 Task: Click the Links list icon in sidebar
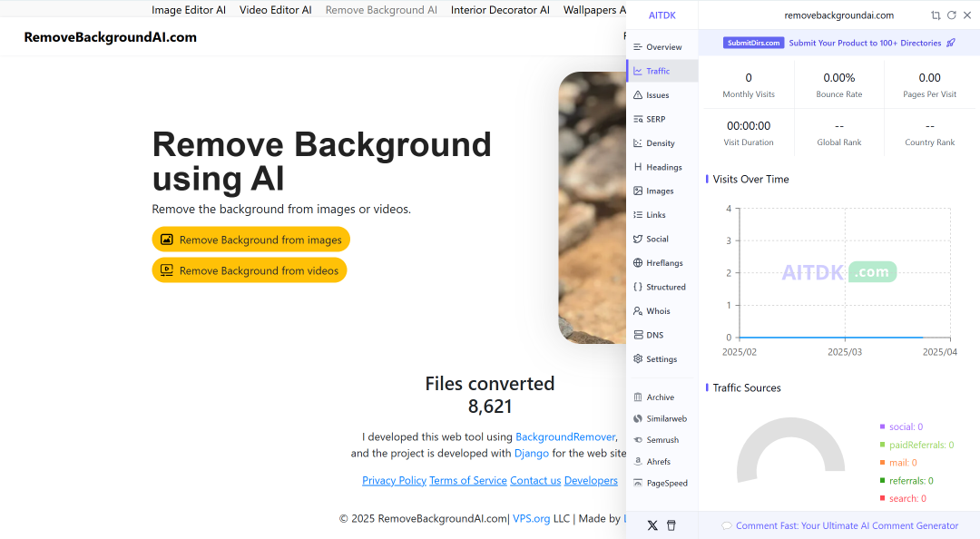tap(638, 214)
